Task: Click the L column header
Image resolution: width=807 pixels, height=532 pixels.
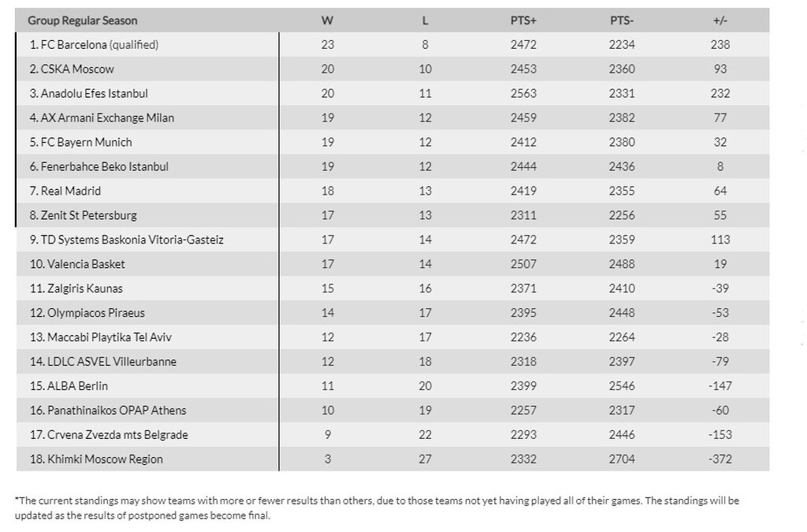Action: [x=425, y=20]
